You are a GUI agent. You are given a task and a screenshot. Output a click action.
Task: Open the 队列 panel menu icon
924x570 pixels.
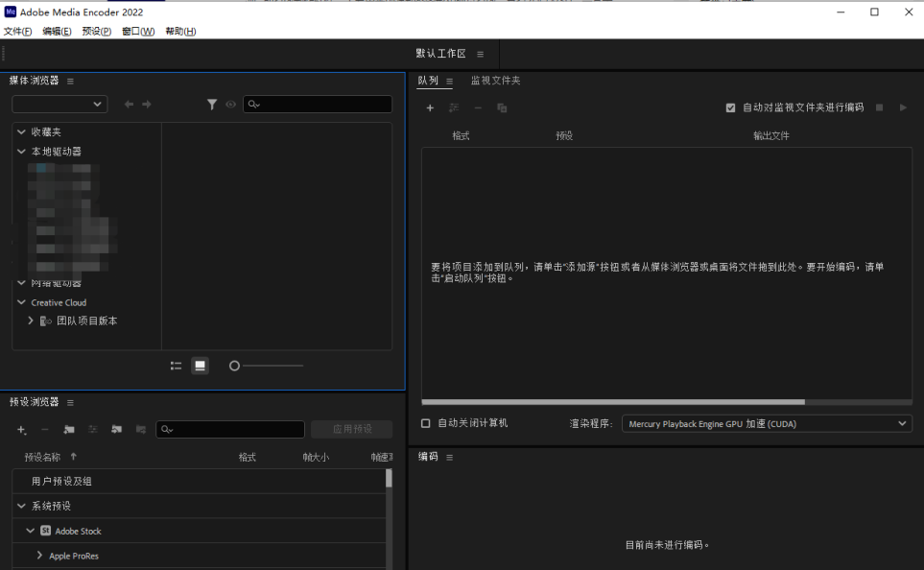[x=450, y=82]
